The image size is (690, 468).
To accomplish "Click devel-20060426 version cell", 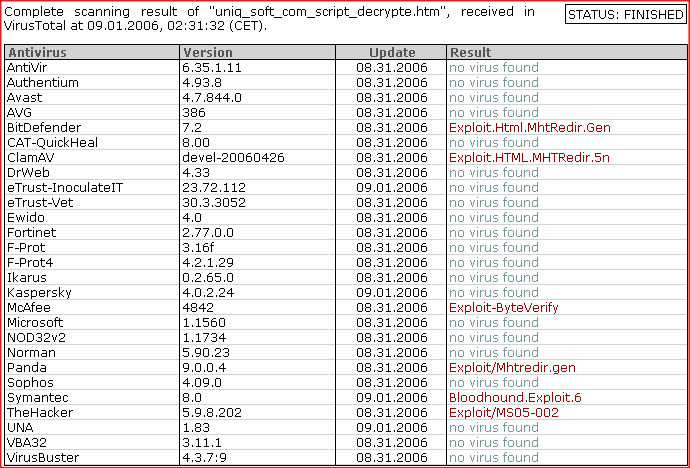I will (x=233, y=157).
